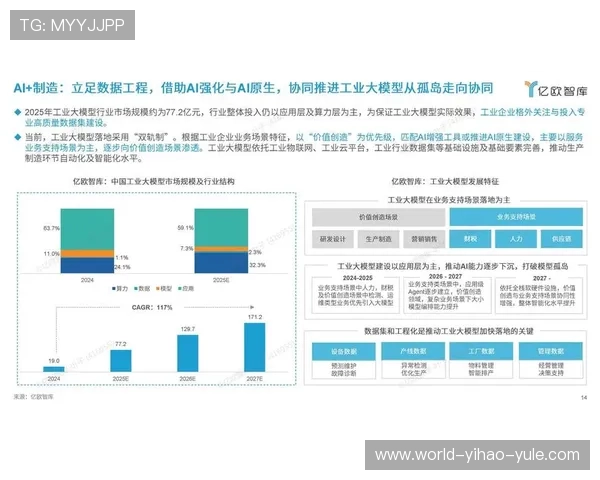Click the blue bar labeled 77.2
This screenshot has height=480, width=600.
[x=121, y=361]
